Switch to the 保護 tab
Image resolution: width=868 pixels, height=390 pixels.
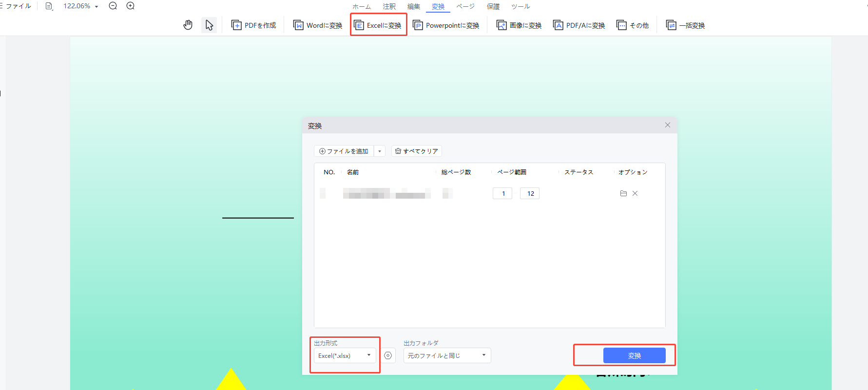tap(493, 6)
